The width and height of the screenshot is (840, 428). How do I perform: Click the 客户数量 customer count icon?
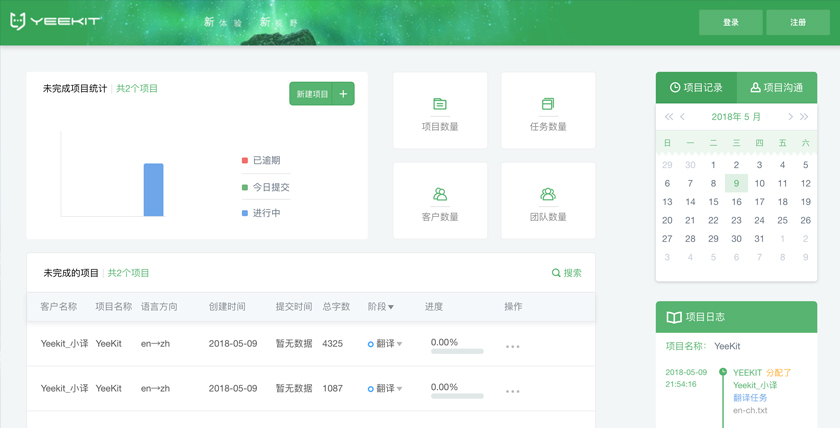(x=440, y=194)
